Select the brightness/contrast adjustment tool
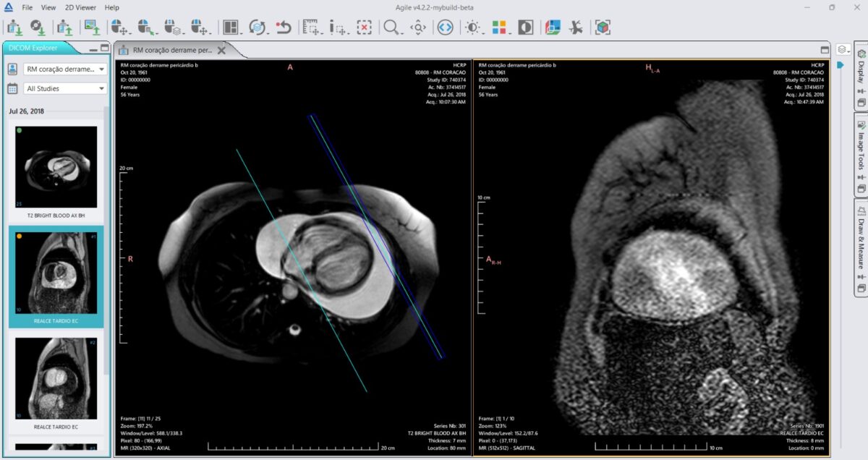The height and width of the screenshot is (460, 868). 472,27
